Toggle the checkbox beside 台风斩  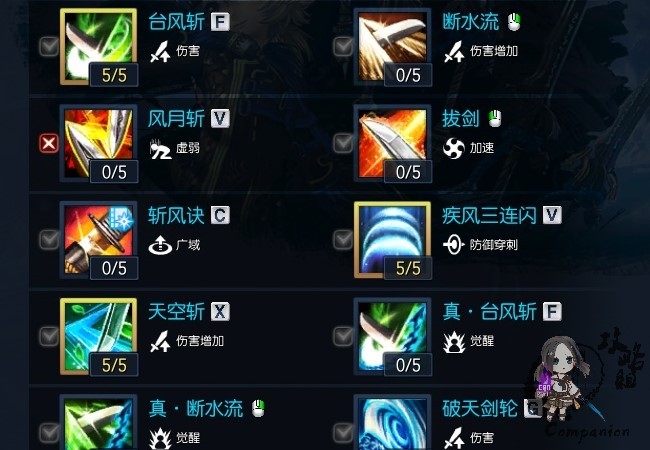[49, 46]
